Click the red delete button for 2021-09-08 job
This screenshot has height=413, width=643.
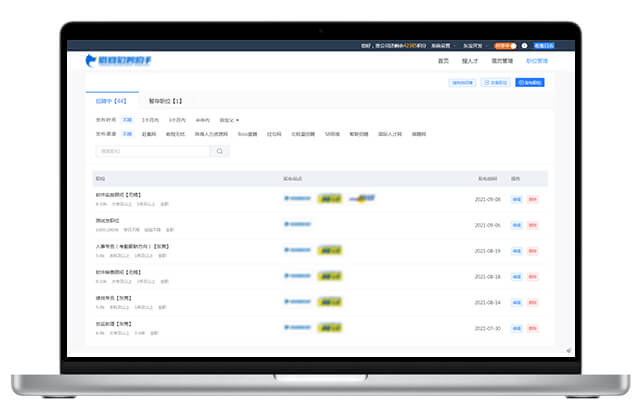[532, 199]
